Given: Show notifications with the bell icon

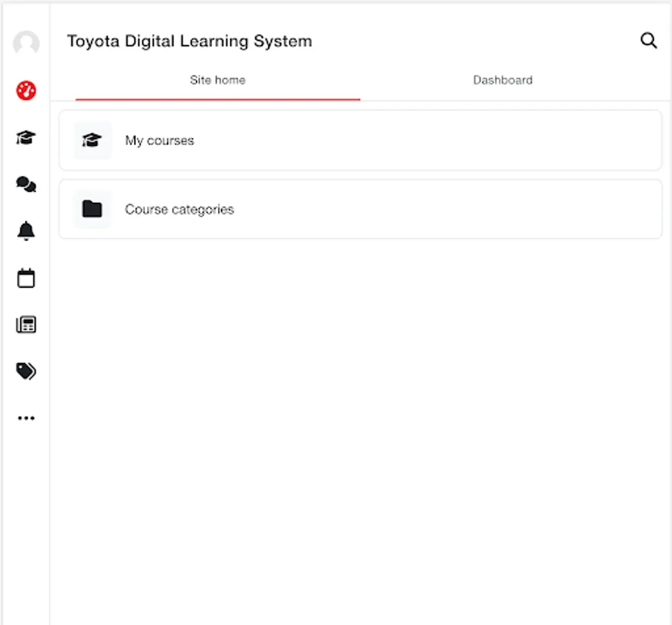Looking at the screenshot, I should pos(26,231).
